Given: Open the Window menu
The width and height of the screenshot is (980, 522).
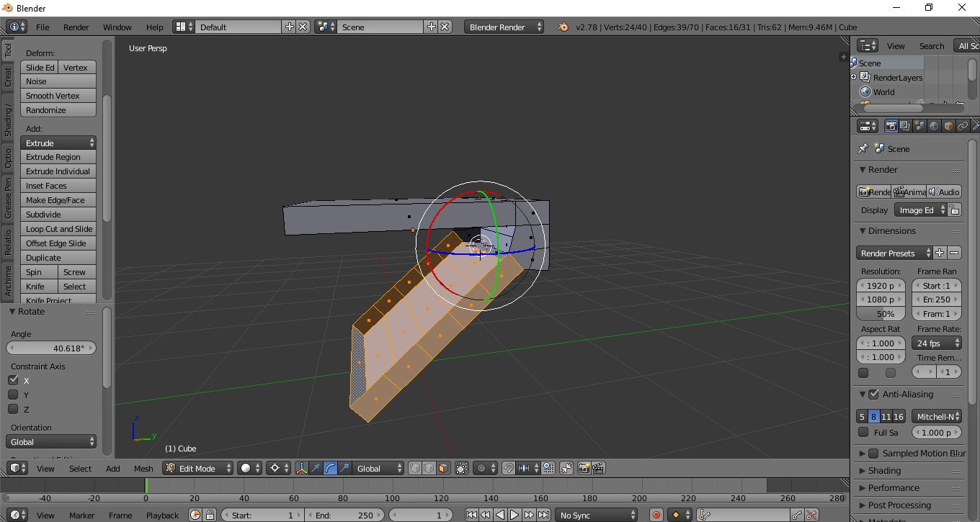Looking at the screenshot, I should (117, 27).
